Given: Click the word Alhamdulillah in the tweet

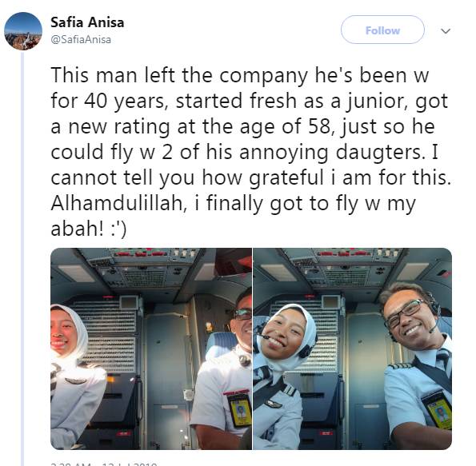Looking at the screenshot, I should pos(118,203).
